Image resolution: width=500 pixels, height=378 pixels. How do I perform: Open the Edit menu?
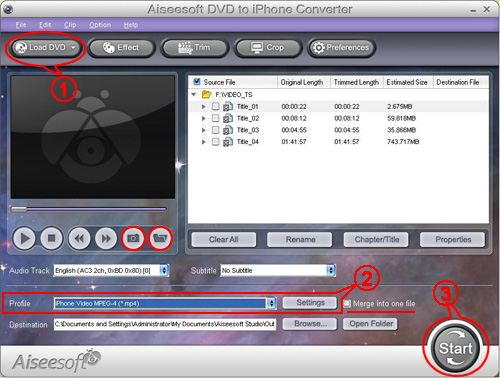[45, 25]
